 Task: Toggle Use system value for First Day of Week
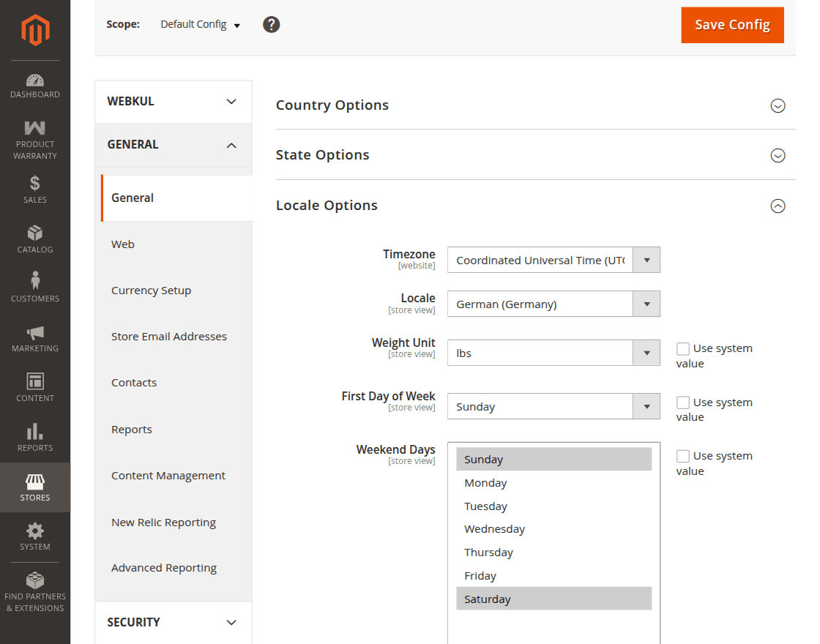click(683, 402)
